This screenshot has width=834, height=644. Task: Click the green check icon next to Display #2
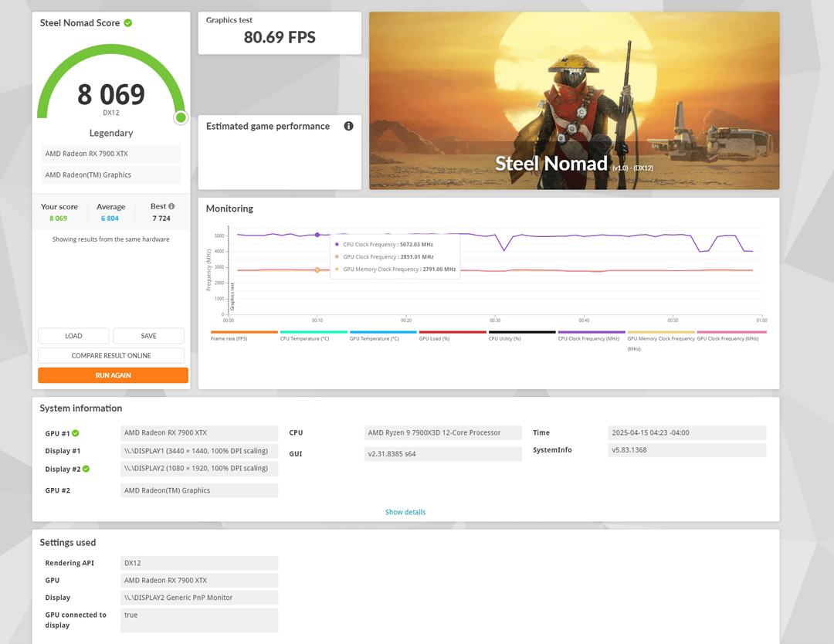(86, 469)
